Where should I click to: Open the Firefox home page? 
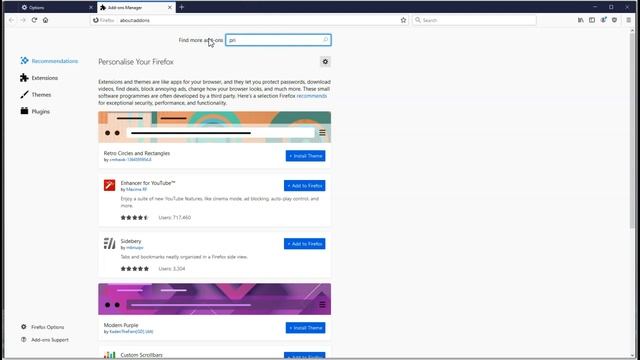coord(46,20)
